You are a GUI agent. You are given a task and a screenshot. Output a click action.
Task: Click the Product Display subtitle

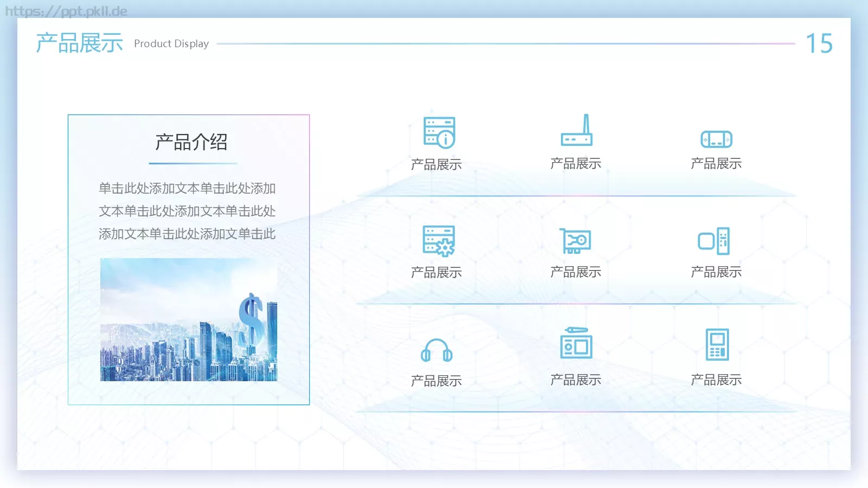click(171, 43)
